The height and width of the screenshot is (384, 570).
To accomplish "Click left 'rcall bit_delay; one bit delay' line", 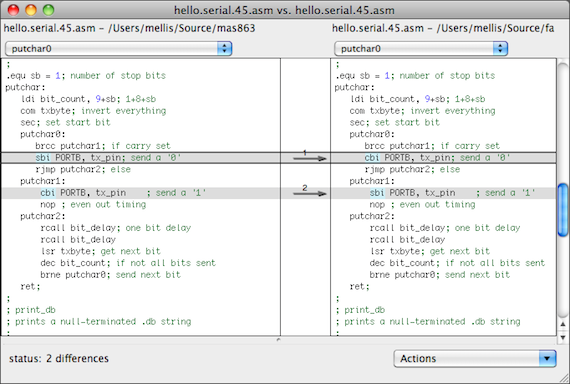I will [116, 228].
